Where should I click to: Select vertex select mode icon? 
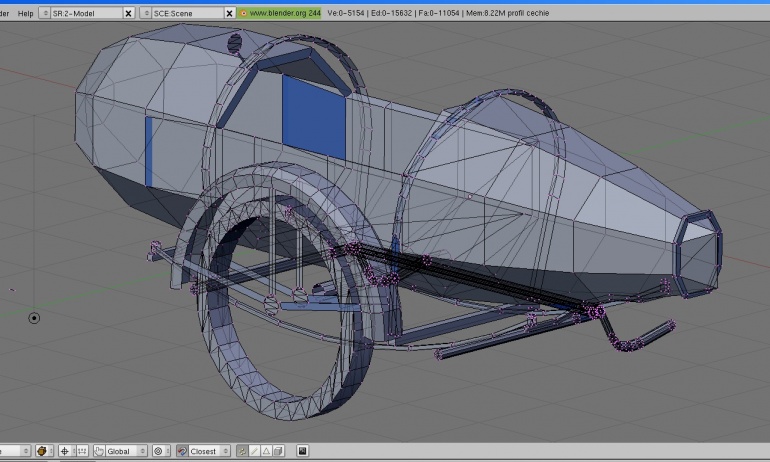[243, 451]
